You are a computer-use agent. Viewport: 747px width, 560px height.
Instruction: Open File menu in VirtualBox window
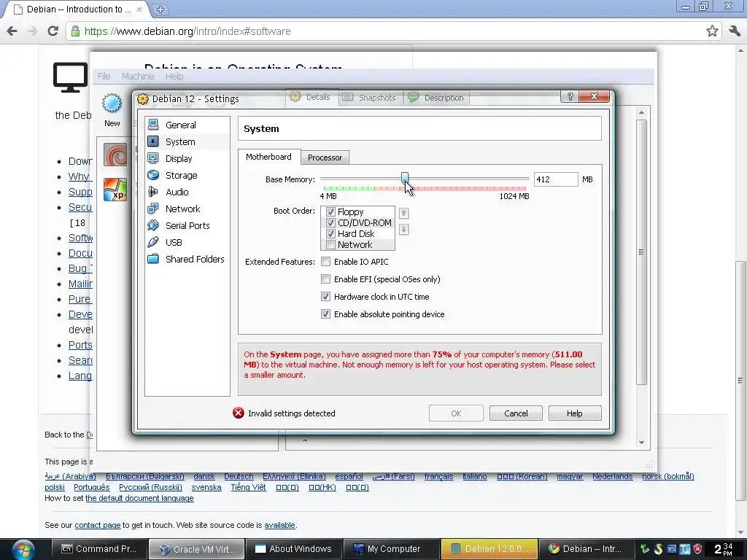[x=104, y=76]
